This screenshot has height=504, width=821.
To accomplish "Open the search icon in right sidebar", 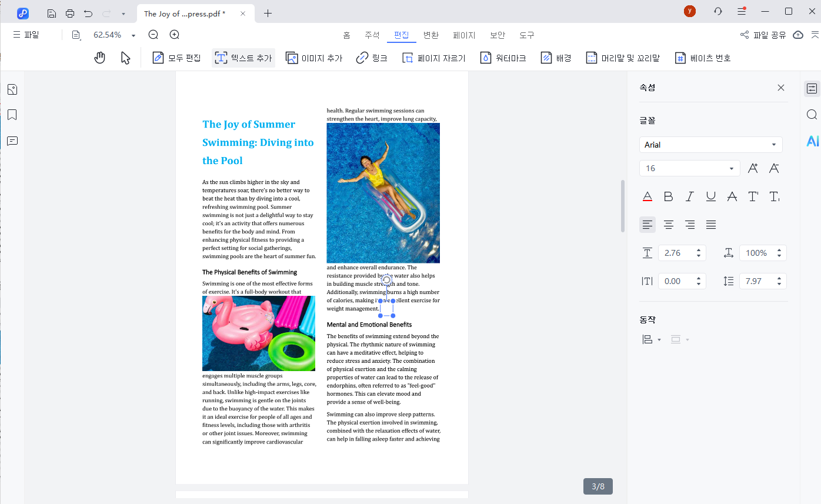I will (812, 115).
